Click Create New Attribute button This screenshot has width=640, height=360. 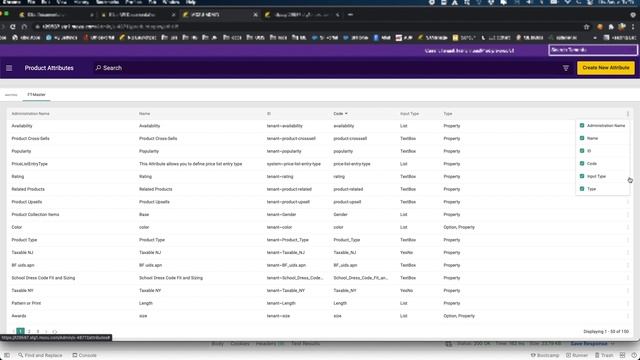tap(606, 68)
